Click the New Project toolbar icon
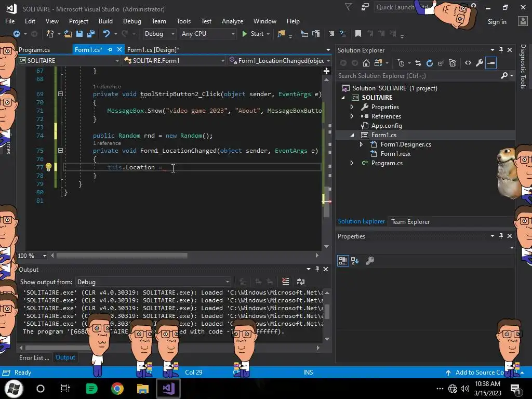Screen dimensions: 532x399 pyautogui.click(x=50, y=34)
